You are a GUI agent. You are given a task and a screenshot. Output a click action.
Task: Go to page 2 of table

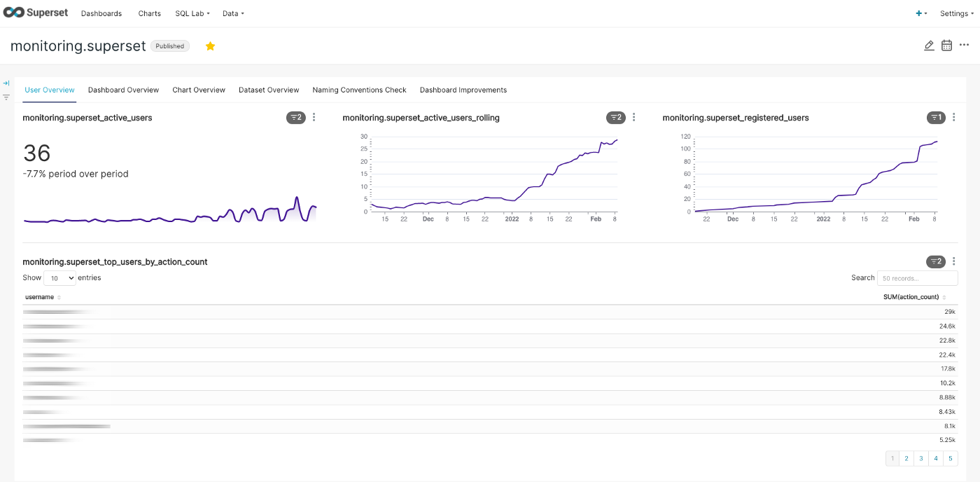pyautogui.click(x=906, y=459)
